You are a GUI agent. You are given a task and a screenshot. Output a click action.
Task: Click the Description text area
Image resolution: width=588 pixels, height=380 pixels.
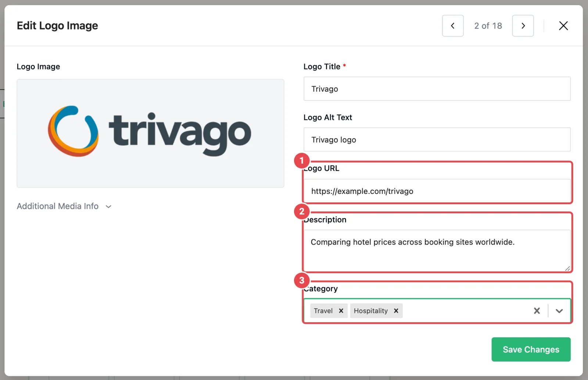(x=437, y=251)
